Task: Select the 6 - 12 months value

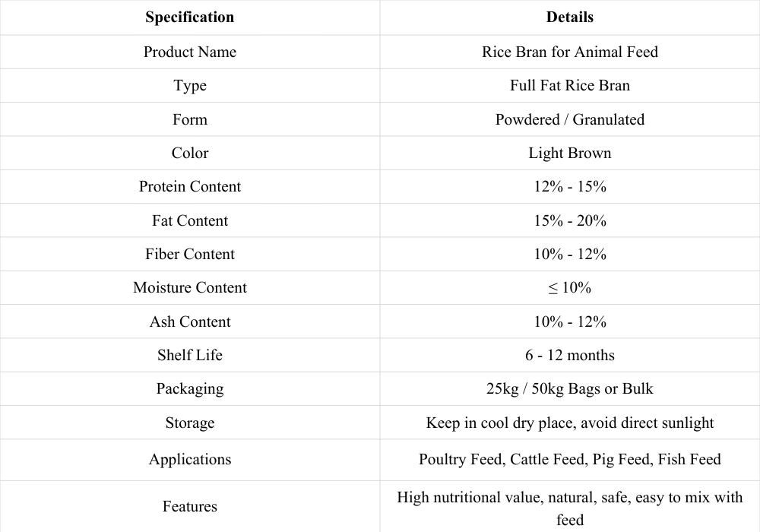Action: pos(569,355)
